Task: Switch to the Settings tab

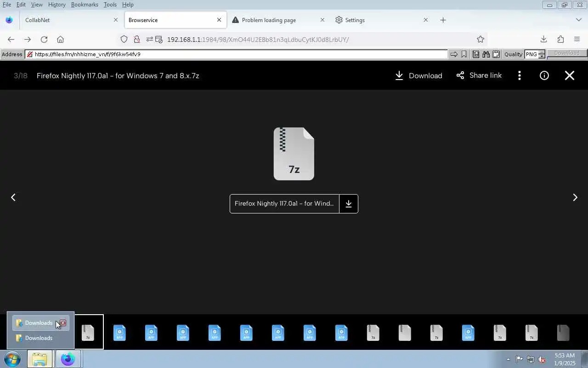Action: point(381,20)
